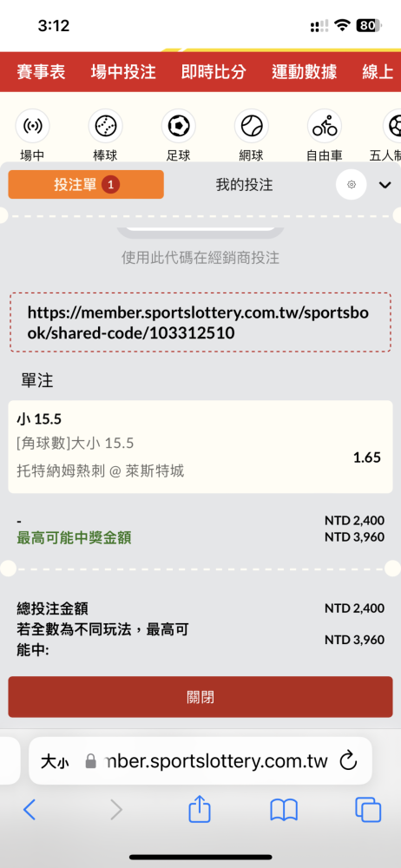Screen dimensions: 401x868
Task: Select the 場中 live broadcast icon
Action: click(x=32, y=126)
